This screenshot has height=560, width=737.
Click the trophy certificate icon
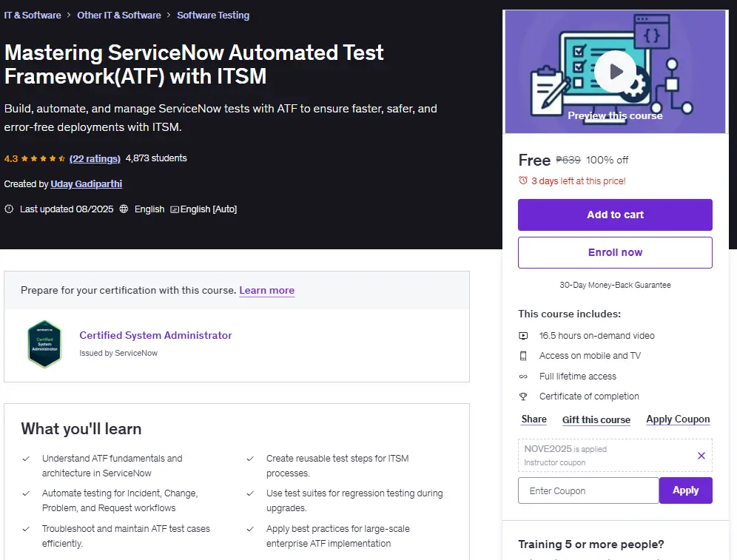click(523, 397)
